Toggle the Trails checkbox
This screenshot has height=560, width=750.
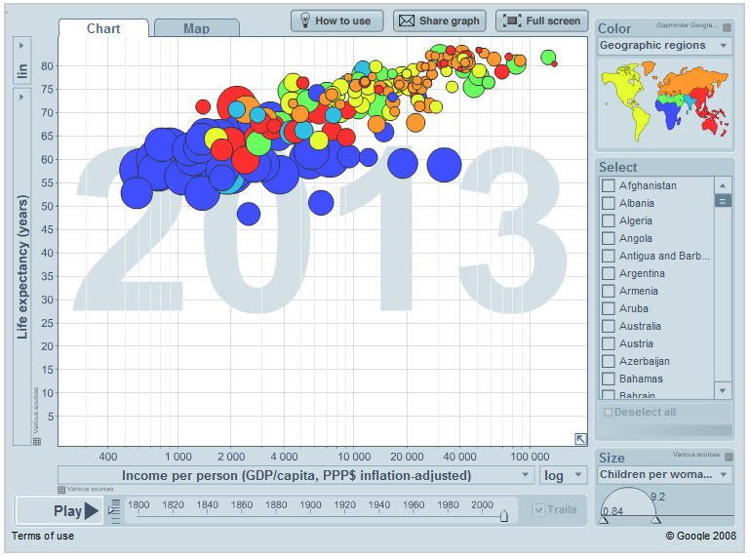click(x=539, y=509)
